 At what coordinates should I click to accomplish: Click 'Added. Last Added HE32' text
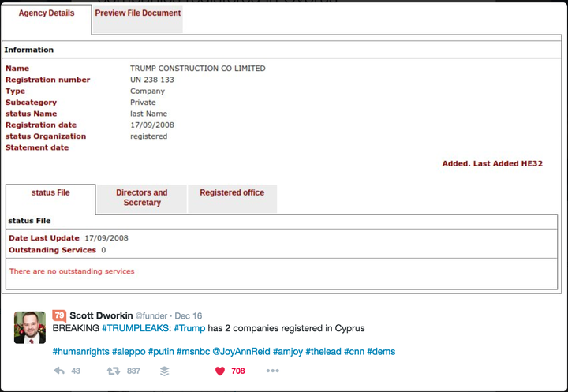(492, 164)
